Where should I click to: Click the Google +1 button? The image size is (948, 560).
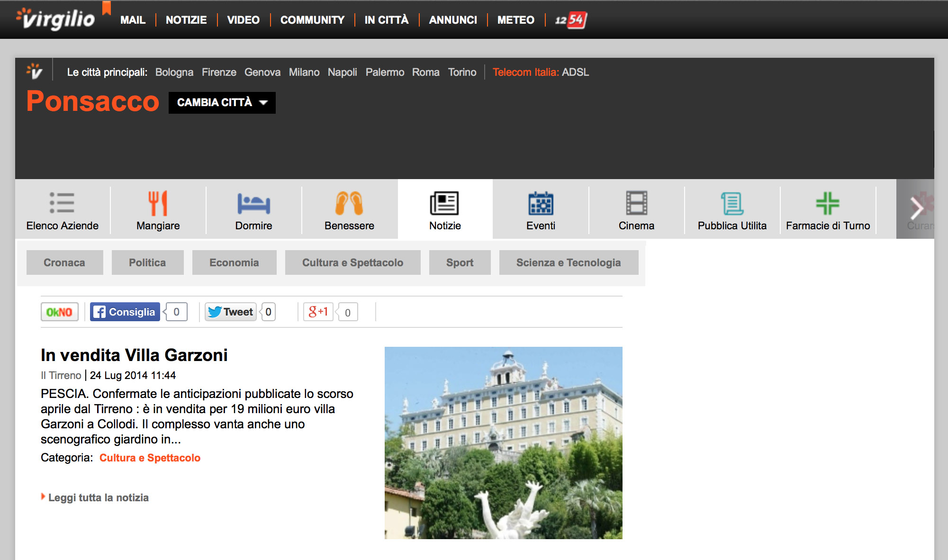click(x=318, y=312)
